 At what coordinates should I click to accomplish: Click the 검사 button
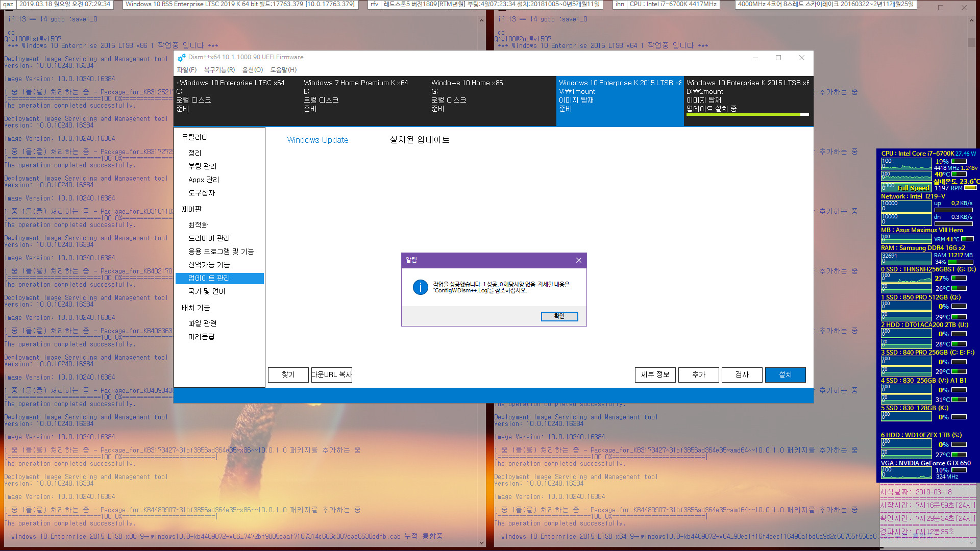pyautogui.click(x=742, y=374)
